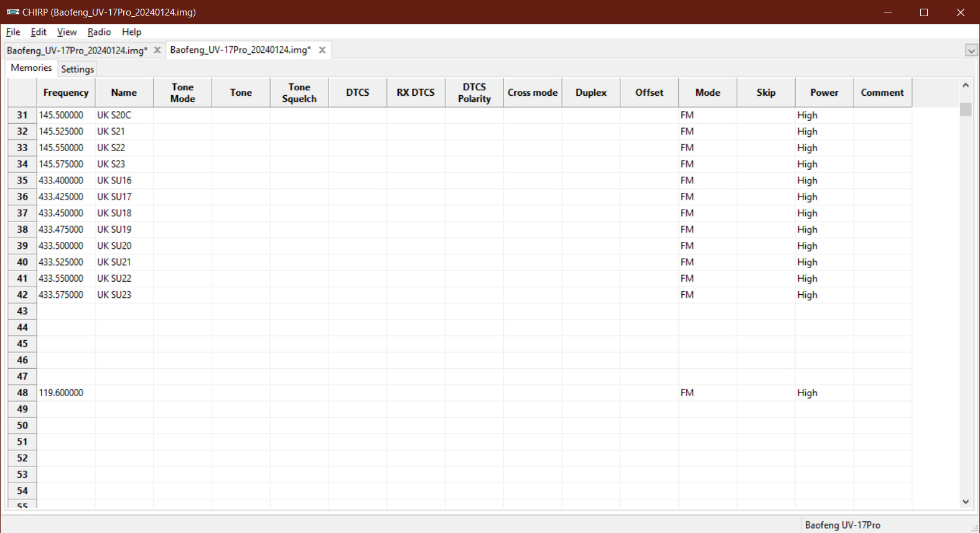Close the CHIRP window
The width and height of the screenshot is (980, 533).
(961, 12)
